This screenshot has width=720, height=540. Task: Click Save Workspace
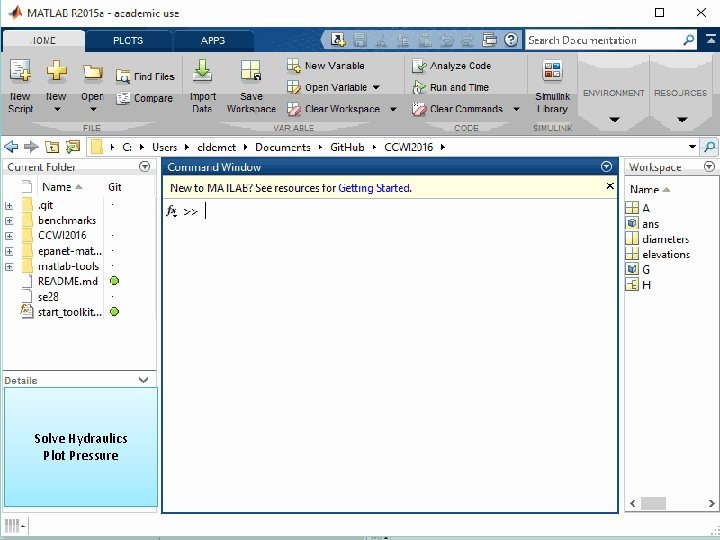tap(251, 86)
